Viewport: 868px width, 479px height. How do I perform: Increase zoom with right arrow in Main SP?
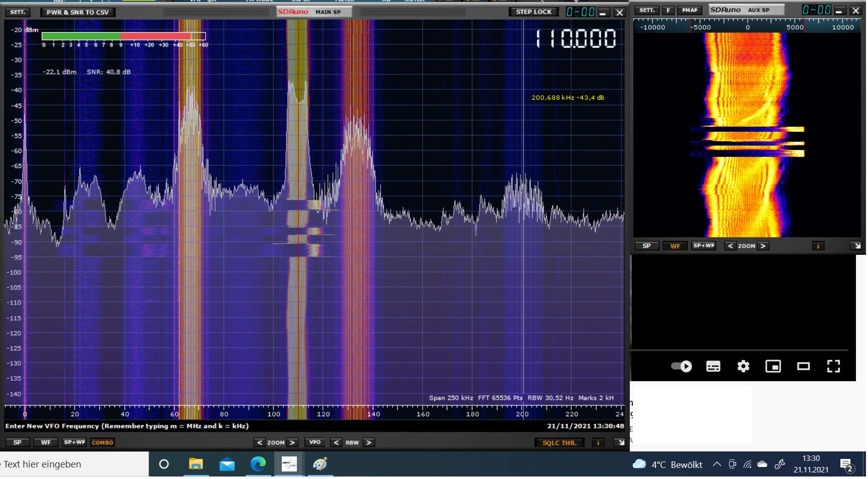[x=292, y=442]
